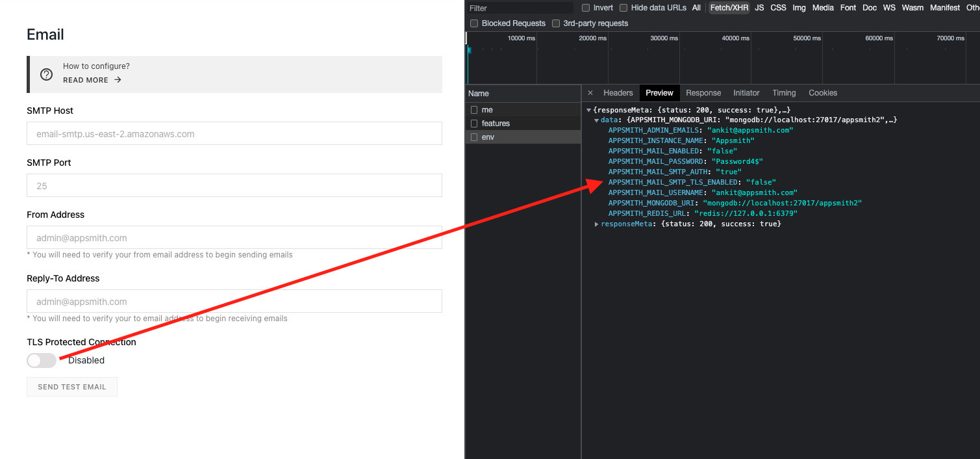This screenshot has width=980, height=459.
Task: Click the APPSMITH_REDIS_URL entry
Action: click(x=703, y=214)
